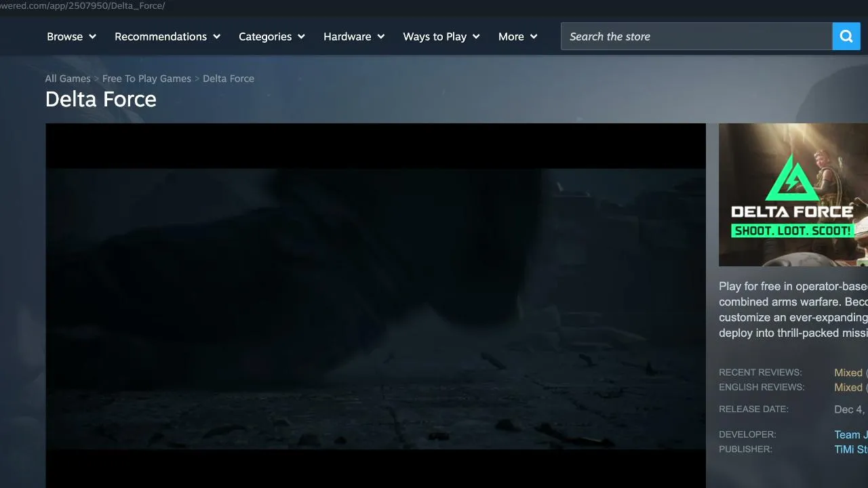This screenshot has height=488, width=868.
Task: Click the Dec 4 release date value
Action: [851, 409]
